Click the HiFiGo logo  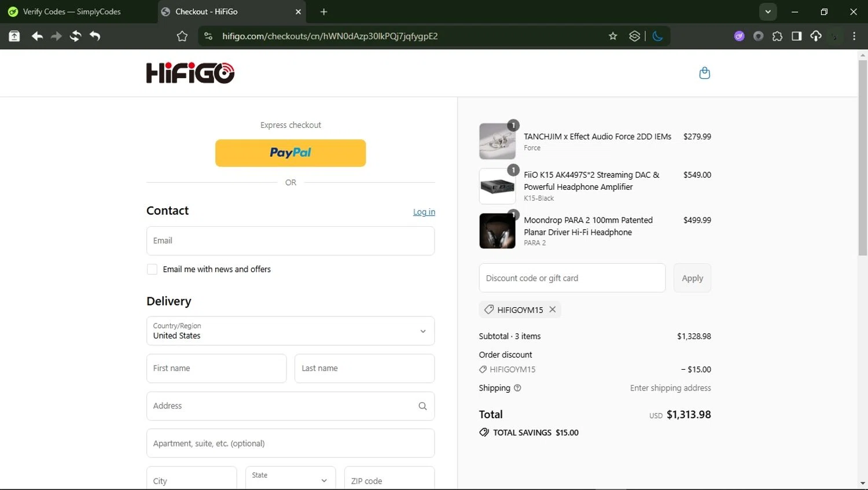pyautogui.click(x=190, y=73)
